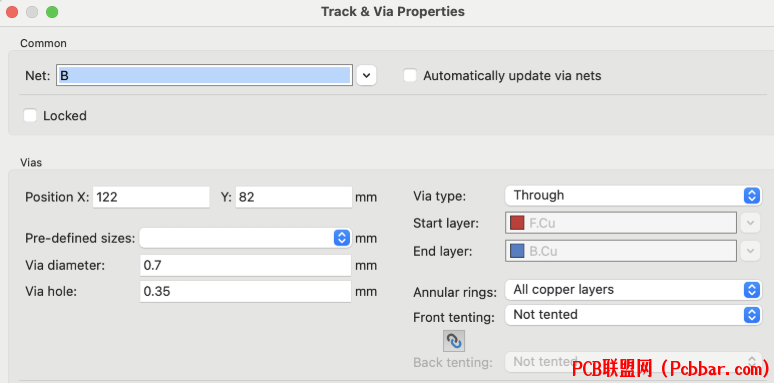Enable Automatically update via nets
The height and width of the screenshot is (383, 774).
[410, 76]
